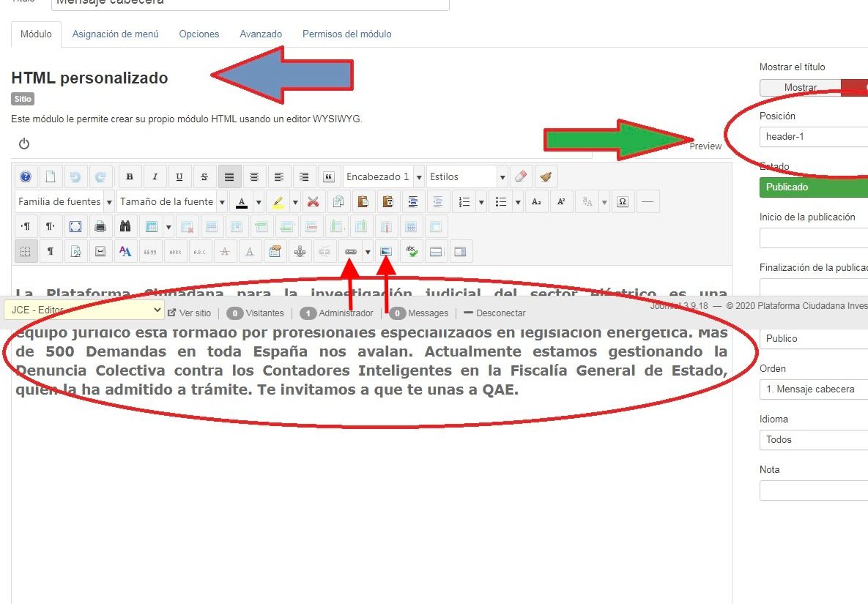Click the Publicado status button
The height and width of the screenshot is (604, 868).
point(814,187)
